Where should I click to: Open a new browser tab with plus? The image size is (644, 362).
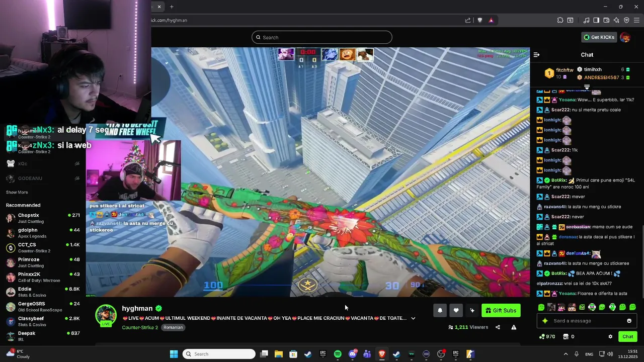pyautogui.click(x=172, y=7)
